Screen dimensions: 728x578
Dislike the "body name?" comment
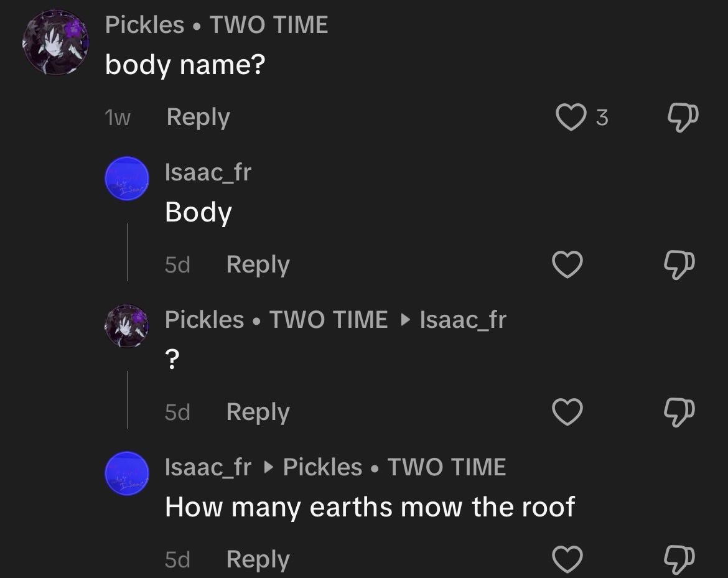pos(683,118)
